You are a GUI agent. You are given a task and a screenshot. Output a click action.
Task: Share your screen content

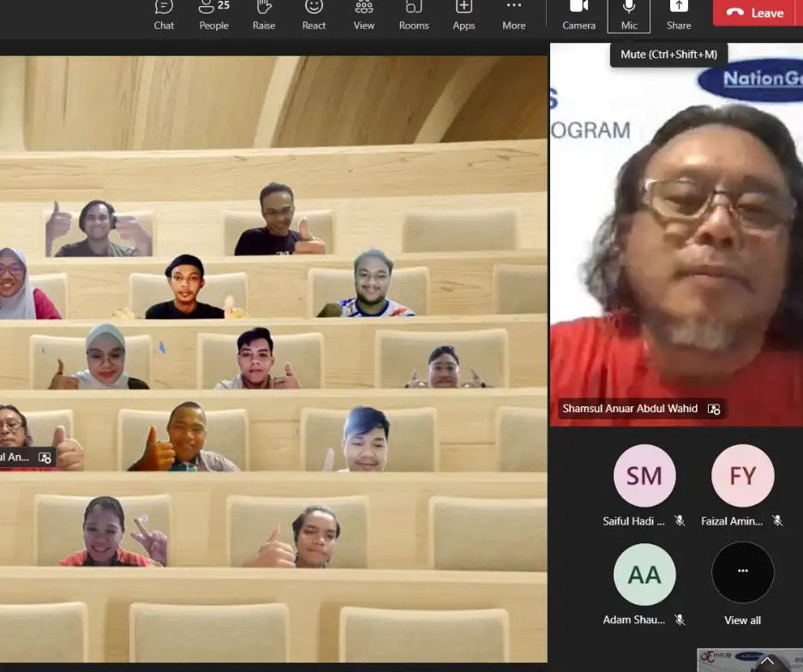click(679, 16)
